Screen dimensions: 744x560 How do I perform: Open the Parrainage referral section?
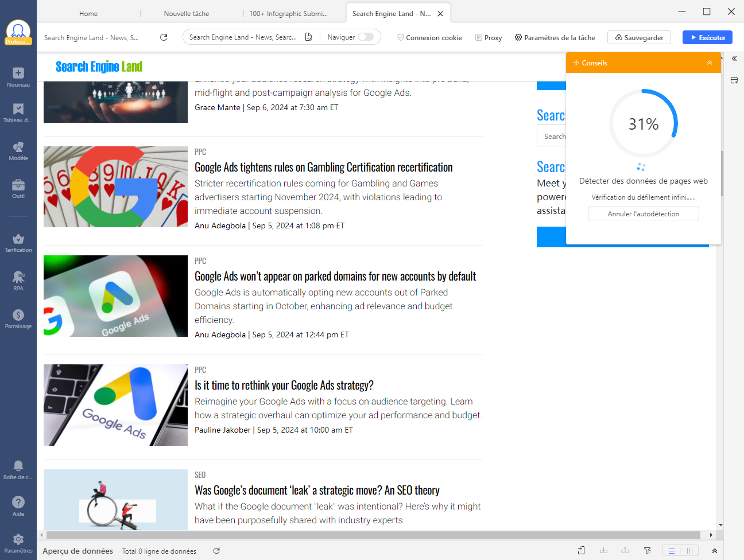[x=18, y=319]
